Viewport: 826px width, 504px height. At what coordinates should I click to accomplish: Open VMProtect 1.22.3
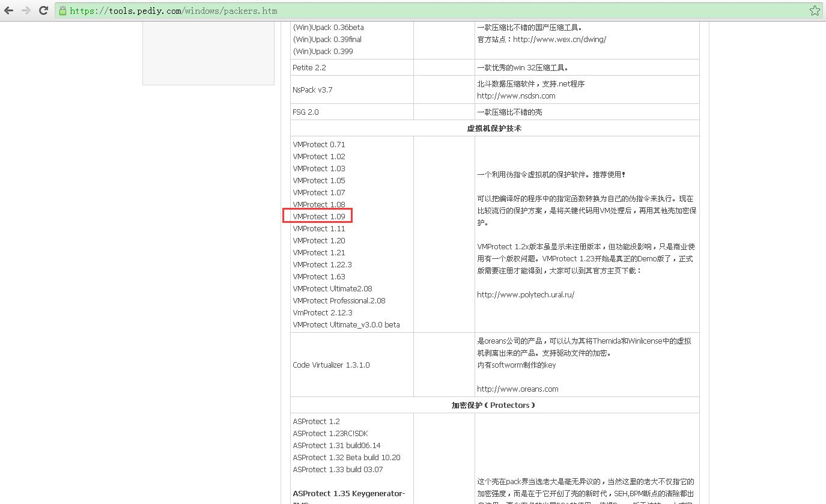(323, 264)
